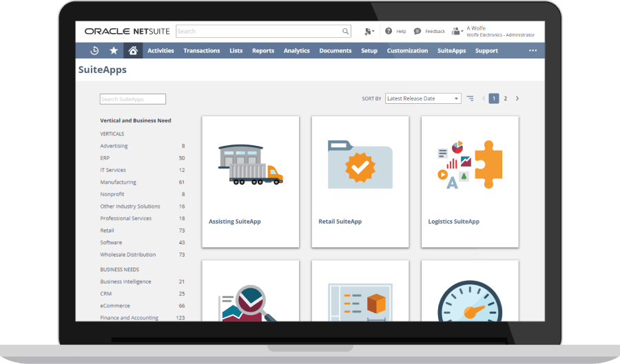The height and width of the screenshot is (364, 620).
Task: Open the Reports menu
Action: (263, 50)
